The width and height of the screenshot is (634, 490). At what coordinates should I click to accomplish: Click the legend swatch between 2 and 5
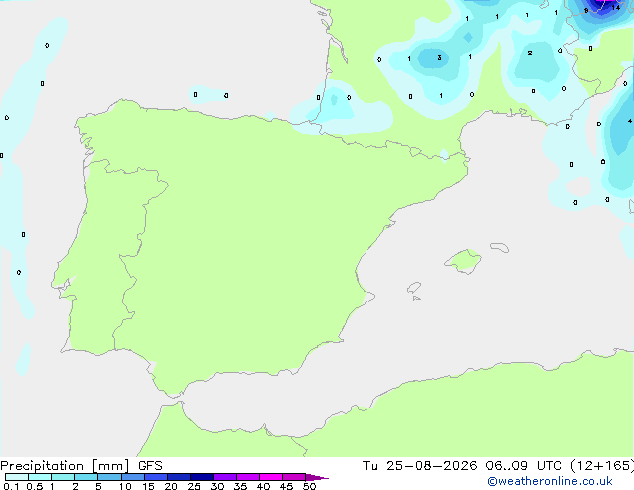[x=86, y=477]
